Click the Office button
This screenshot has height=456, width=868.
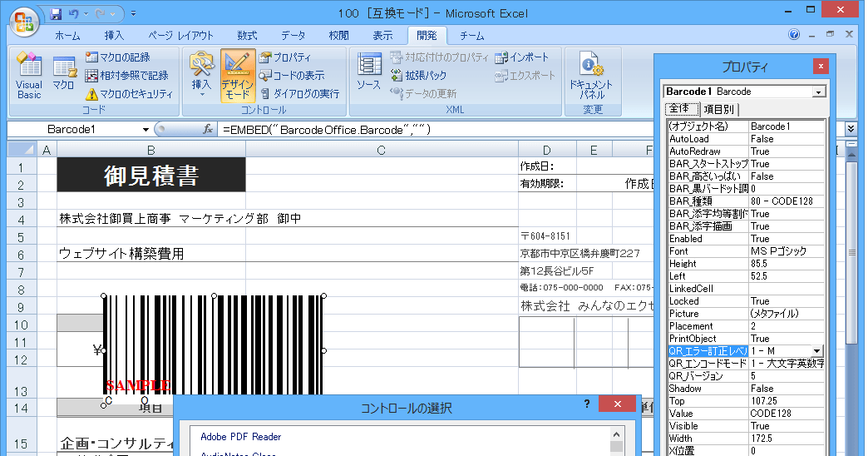pyautogui.click(x=24, y=22)
